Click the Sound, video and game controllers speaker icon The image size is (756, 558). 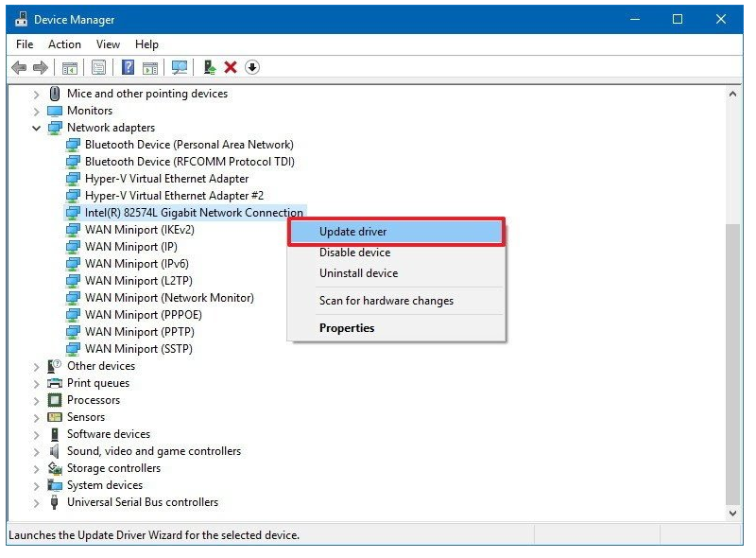55,451
